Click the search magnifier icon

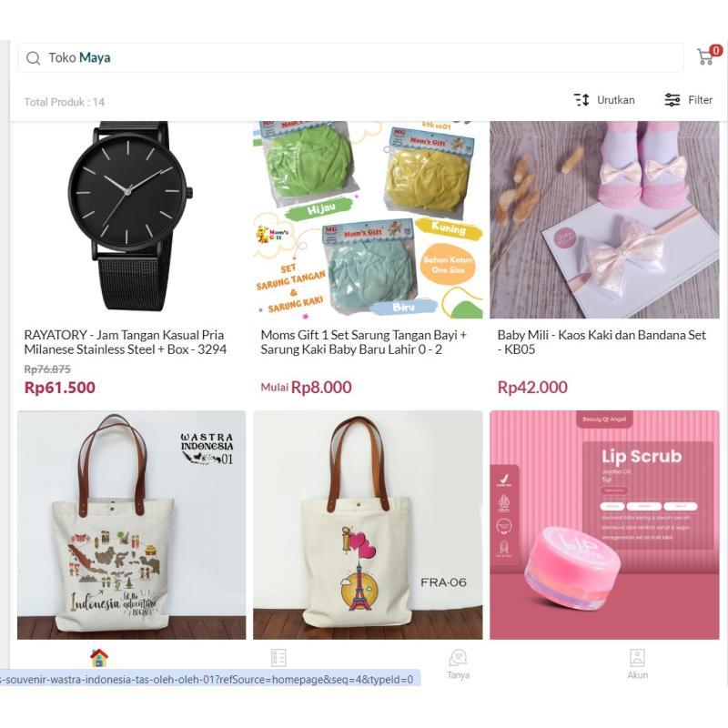[x=33, y=58]
